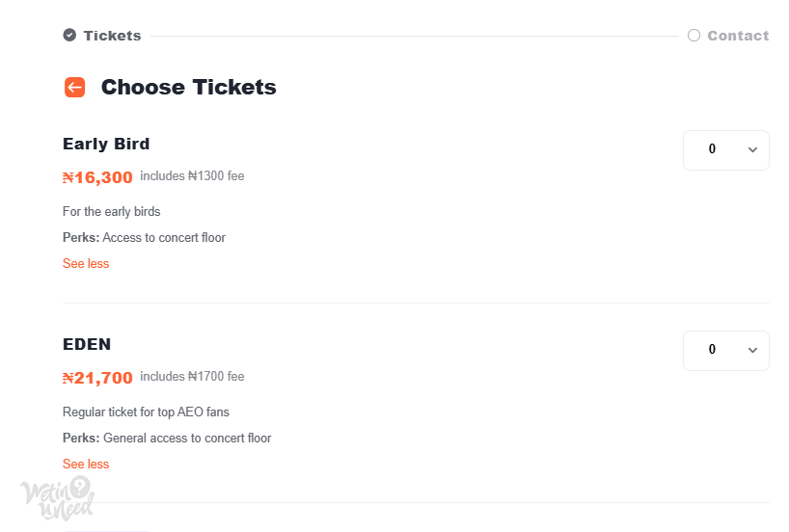Click the Wetin U Need watermark logo
Screen dimensions: 789x532
[57, 498]
